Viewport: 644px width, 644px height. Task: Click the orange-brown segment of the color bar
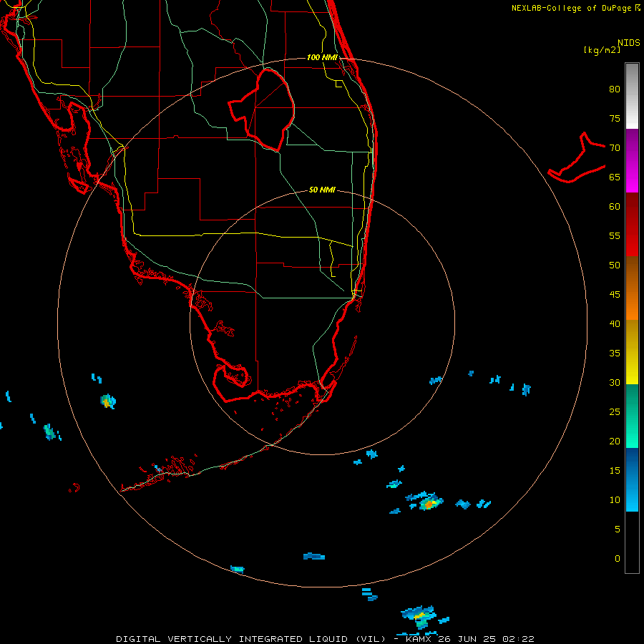(632, 288)
